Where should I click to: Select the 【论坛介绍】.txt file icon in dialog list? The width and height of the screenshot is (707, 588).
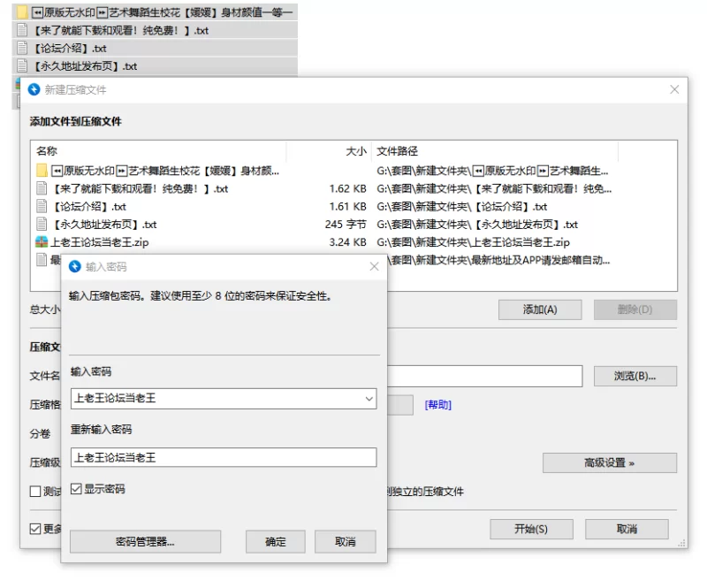[42, 206]
